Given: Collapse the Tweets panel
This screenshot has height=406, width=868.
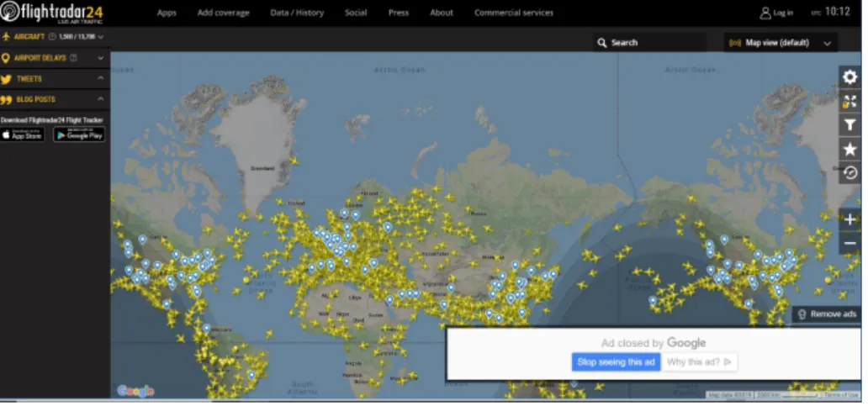Looking at the screenshot, I should click(x=100, y=78).
